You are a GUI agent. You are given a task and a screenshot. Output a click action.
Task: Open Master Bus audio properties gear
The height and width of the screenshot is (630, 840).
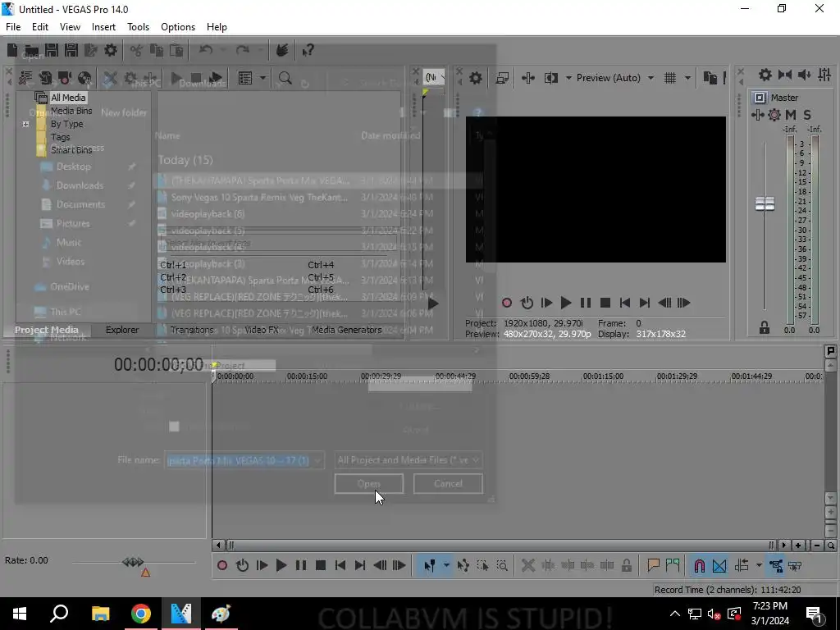pyautogui.click(x=765, y=75)
